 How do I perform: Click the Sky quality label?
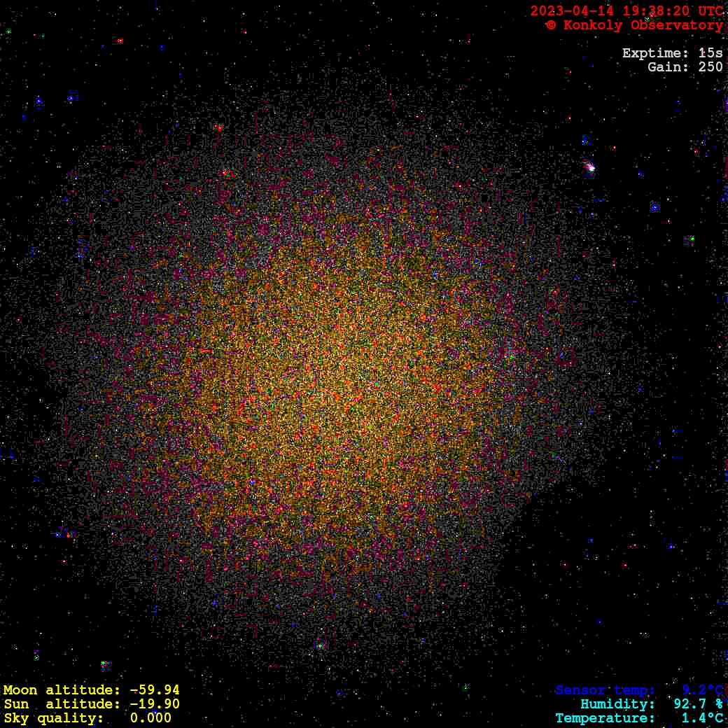(x=54, y=718)
